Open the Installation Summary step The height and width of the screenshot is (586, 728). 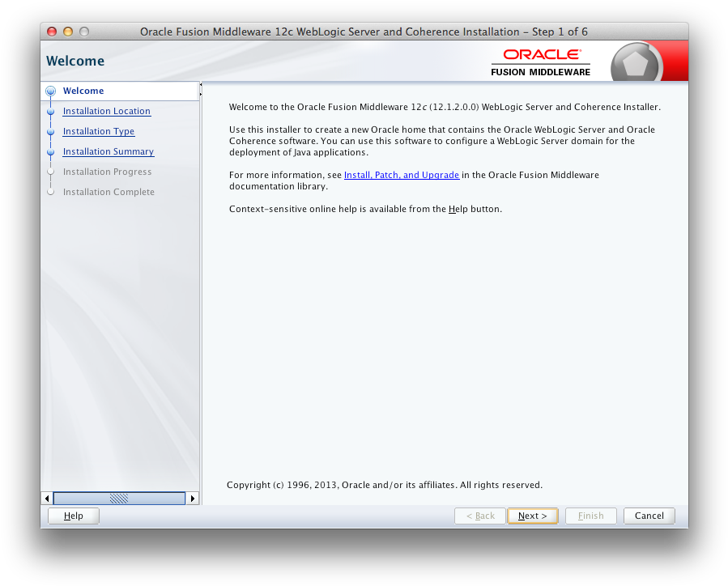109,151
